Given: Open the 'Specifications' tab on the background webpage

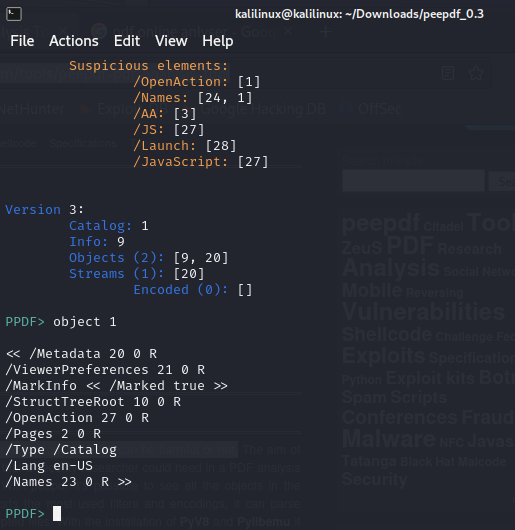Looking at the screenshot, I should (x=83, y=143).
